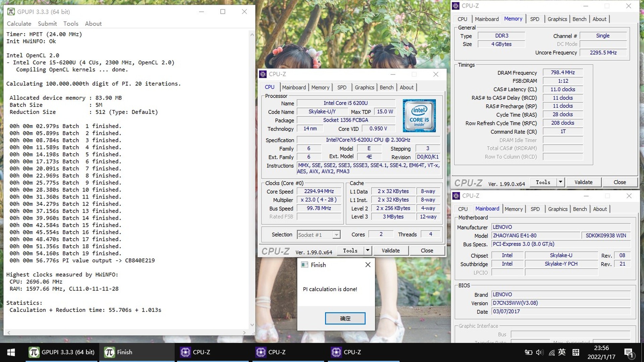This screenshot has height=362, width=644.
Task: Switch to Mainboard tab in center CPU-Z window
Action: tap(294, 87)
